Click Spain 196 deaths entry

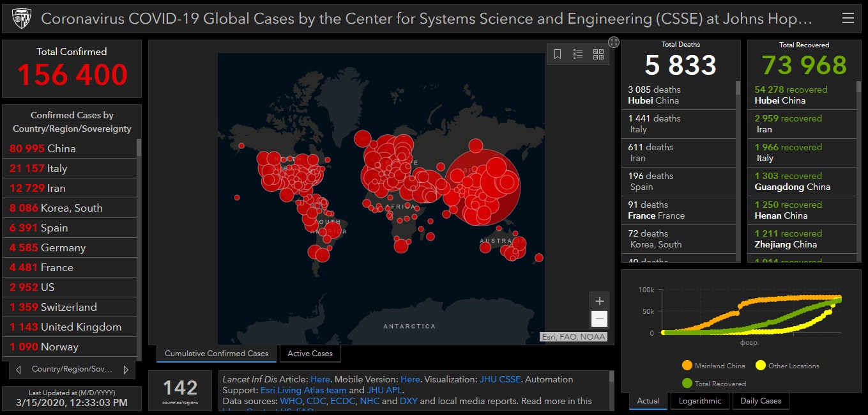pos(678,182)
